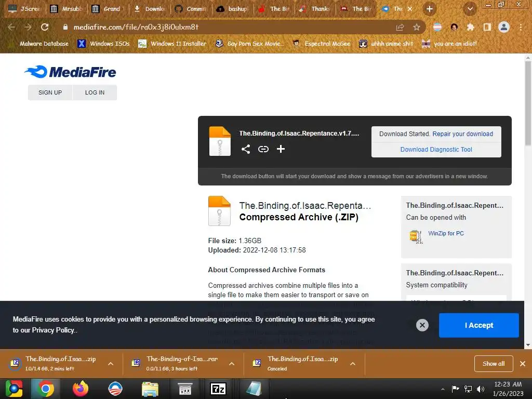Open Chrome from the taskbar

46,389
